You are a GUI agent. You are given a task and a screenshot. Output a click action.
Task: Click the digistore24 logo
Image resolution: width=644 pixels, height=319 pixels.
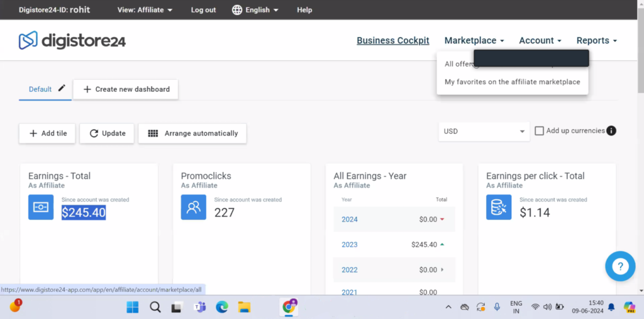pos(72,41)
